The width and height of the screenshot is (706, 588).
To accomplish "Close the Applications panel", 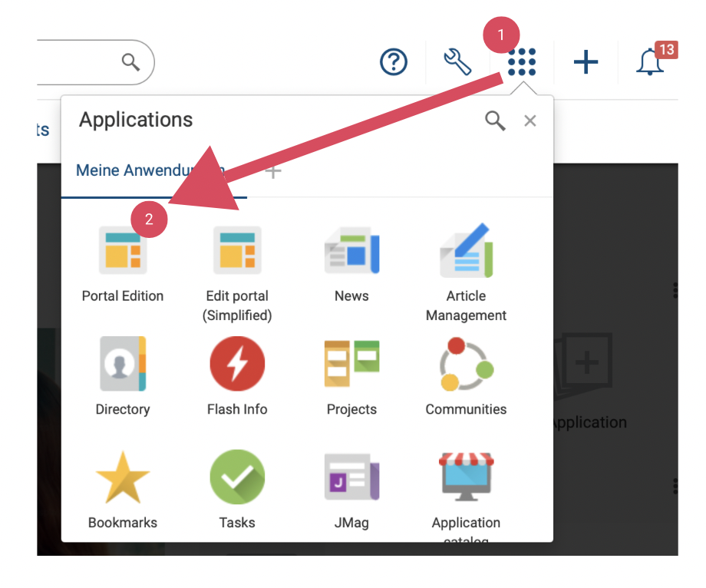I will click(530, 121).
